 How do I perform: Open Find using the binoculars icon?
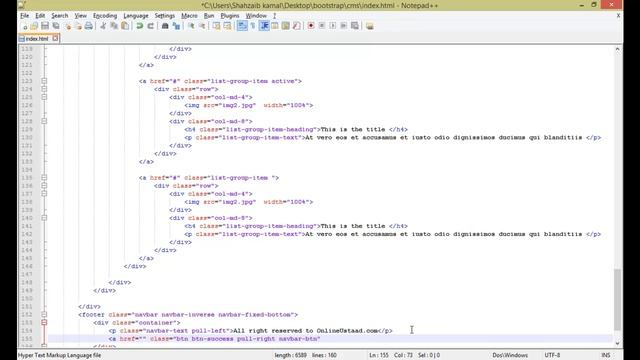165,26
